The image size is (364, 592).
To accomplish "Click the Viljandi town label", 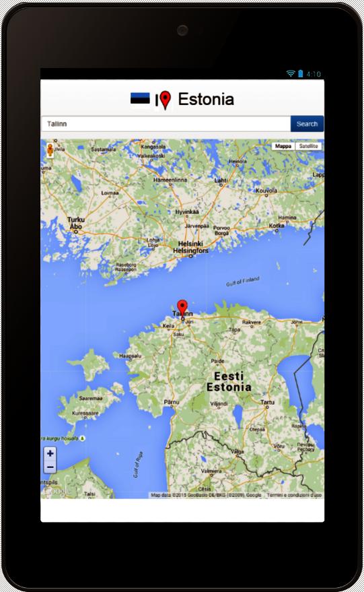I will click(x=219, y=403).
